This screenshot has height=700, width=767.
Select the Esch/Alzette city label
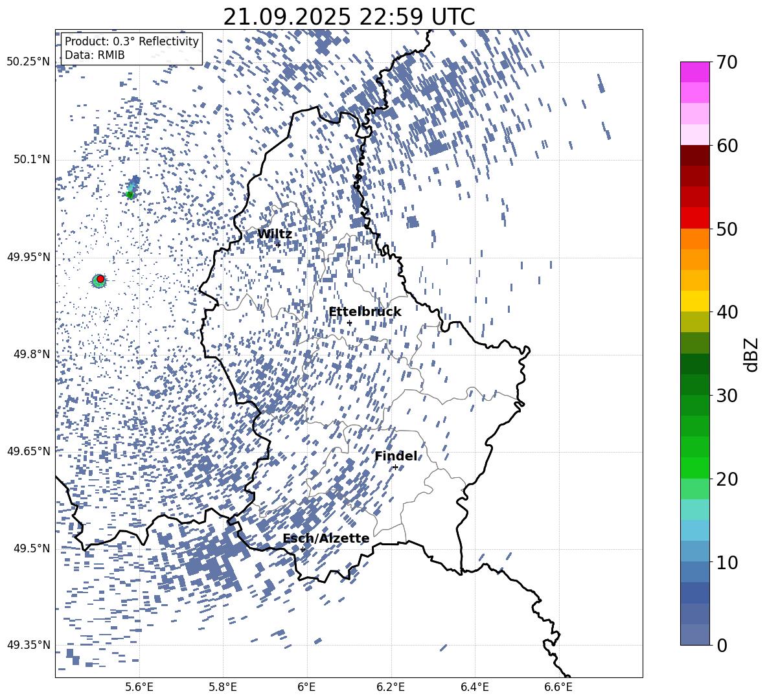326,539
